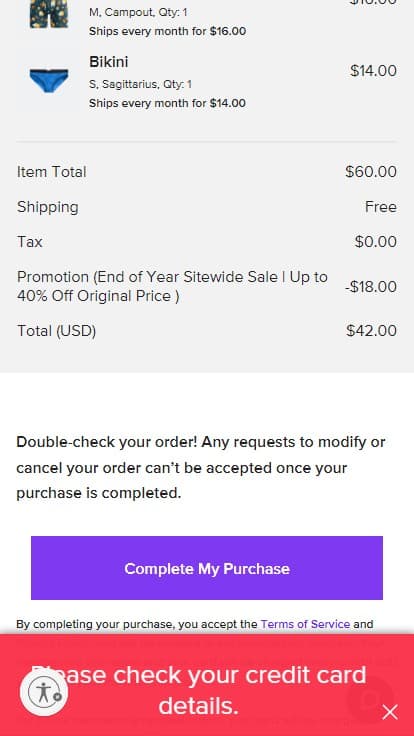Open the chat bubble behind the banner

click(x=370, y=699)
